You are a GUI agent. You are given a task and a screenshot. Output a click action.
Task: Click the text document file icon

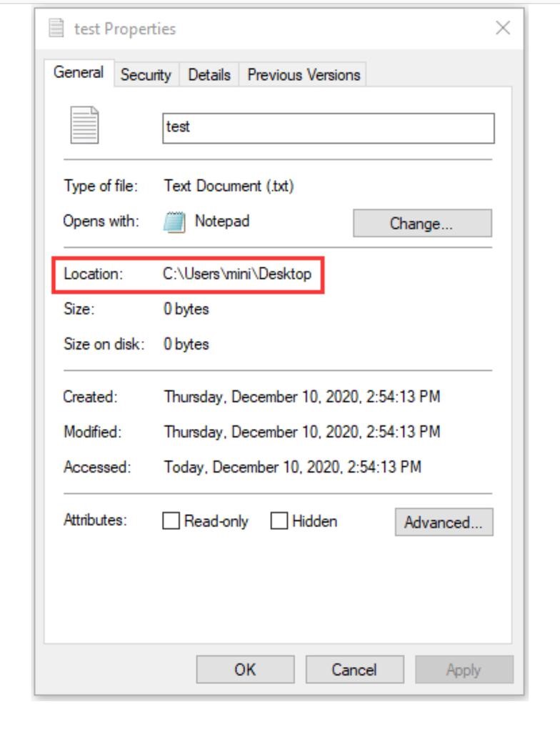84,124
